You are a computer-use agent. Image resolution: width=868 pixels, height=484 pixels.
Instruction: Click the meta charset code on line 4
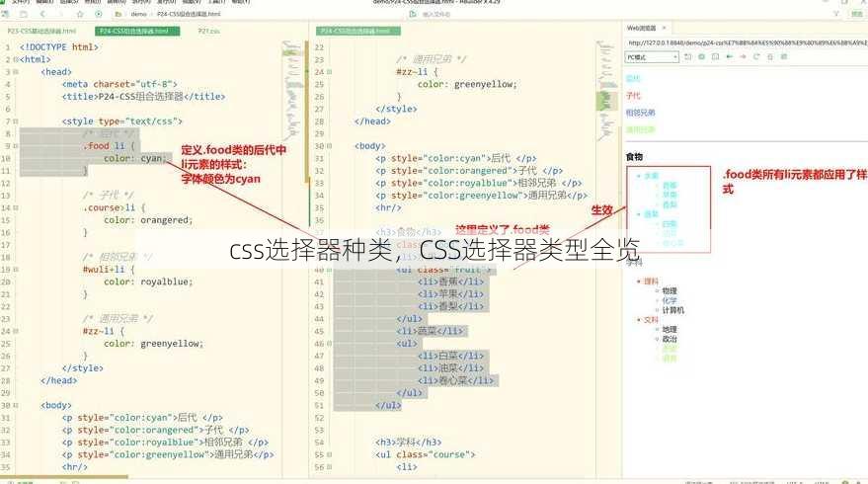click(x=119, y=84)
